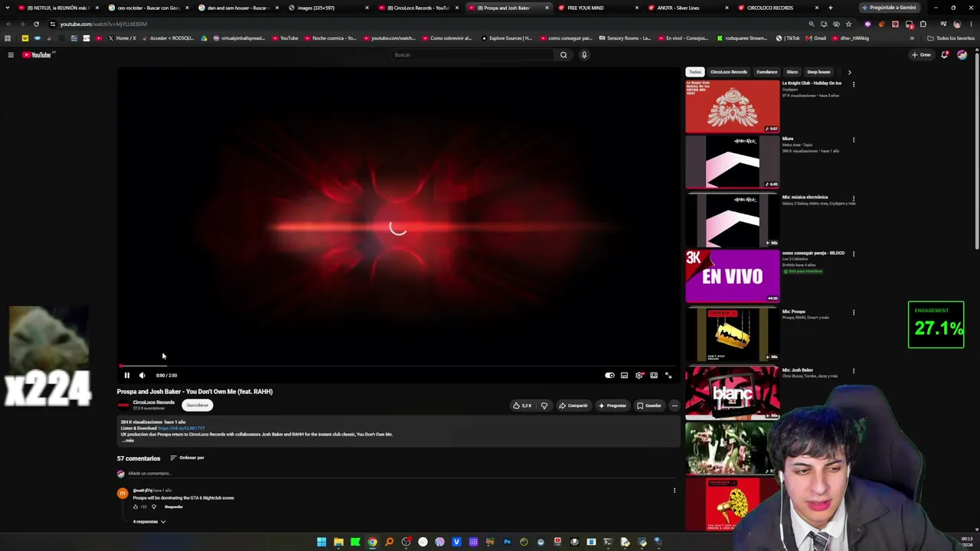The image size is (980, 551).
Task: Open the player settings gear
Action: 639,375
